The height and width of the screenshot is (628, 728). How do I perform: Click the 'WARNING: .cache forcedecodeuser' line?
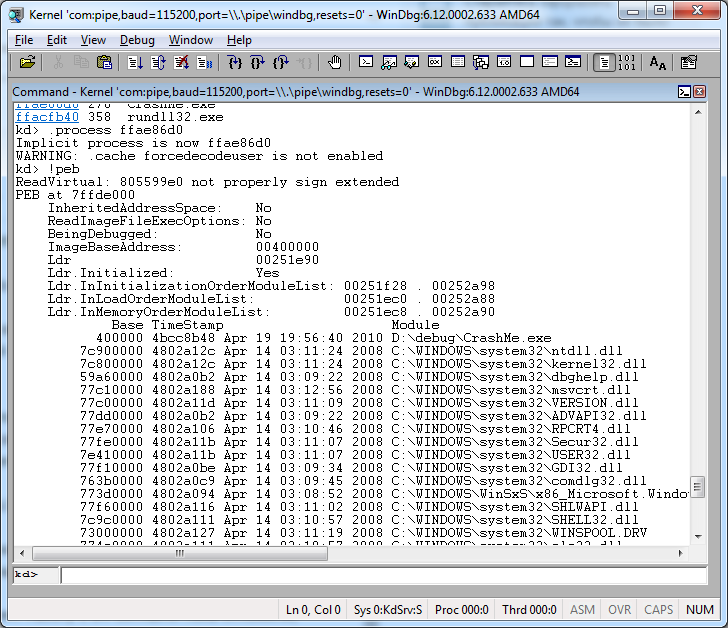point(200,156)
